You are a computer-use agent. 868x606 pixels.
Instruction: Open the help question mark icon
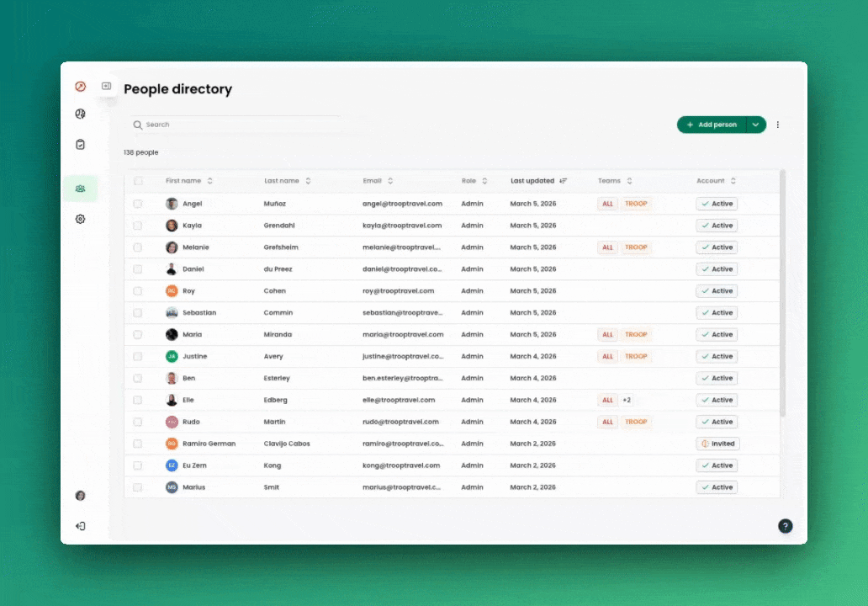(785, 526)
